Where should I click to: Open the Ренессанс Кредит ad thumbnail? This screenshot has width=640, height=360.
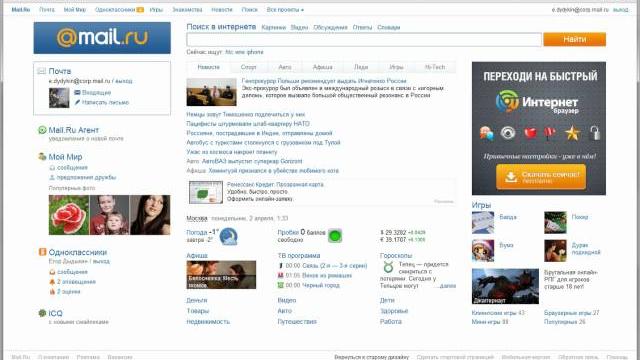pyautogui.click(x=206, y=192)
